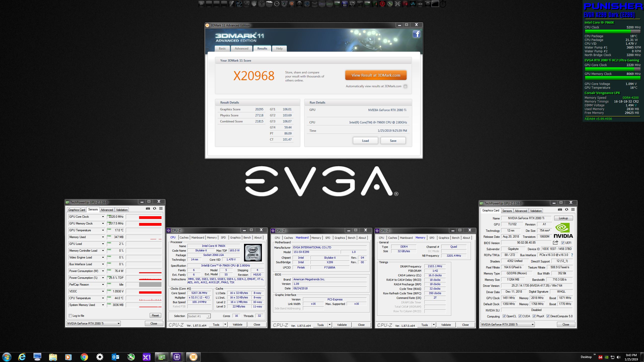Click the Load button in Run Details

click(365, 141)
